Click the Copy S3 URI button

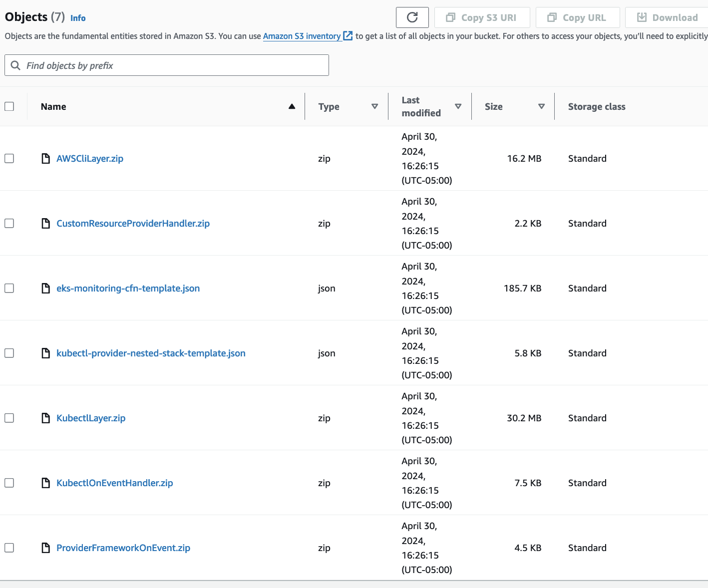click(x=482, y=17)
